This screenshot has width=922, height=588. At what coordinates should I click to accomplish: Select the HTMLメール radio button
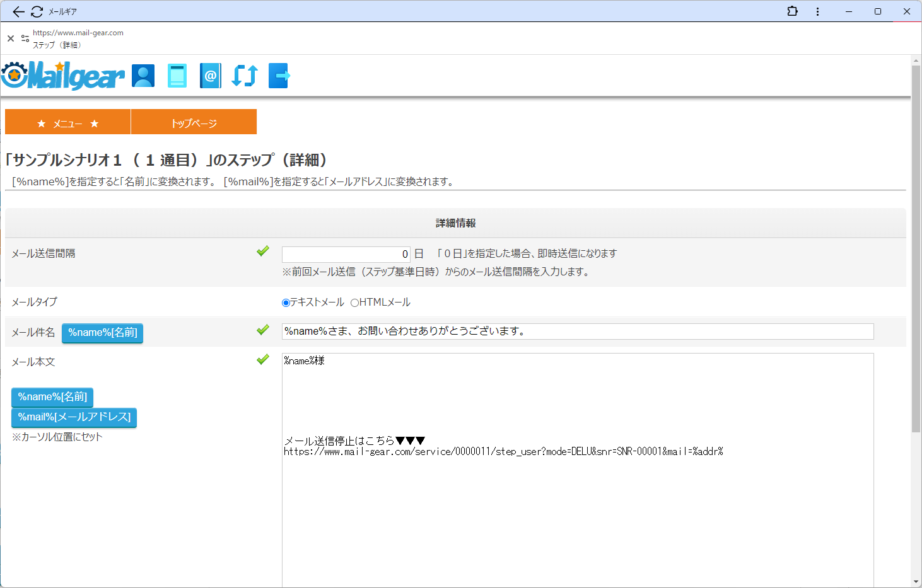[354, 303]
